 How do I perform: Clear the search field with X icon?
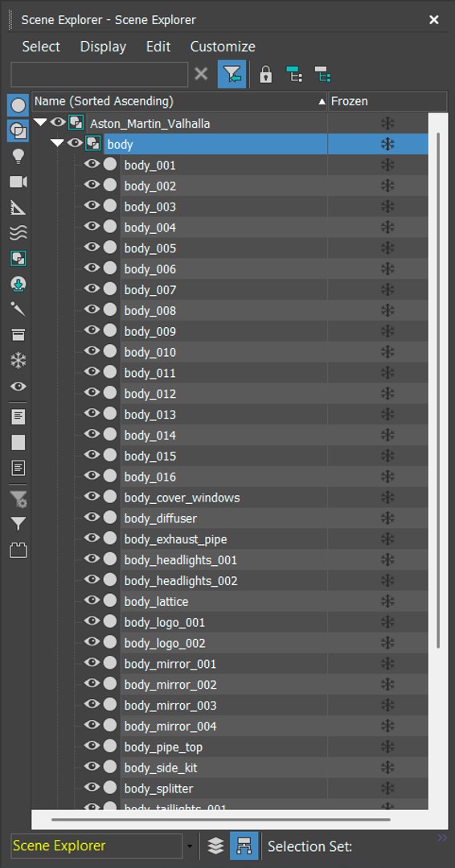tap(202, 74)
